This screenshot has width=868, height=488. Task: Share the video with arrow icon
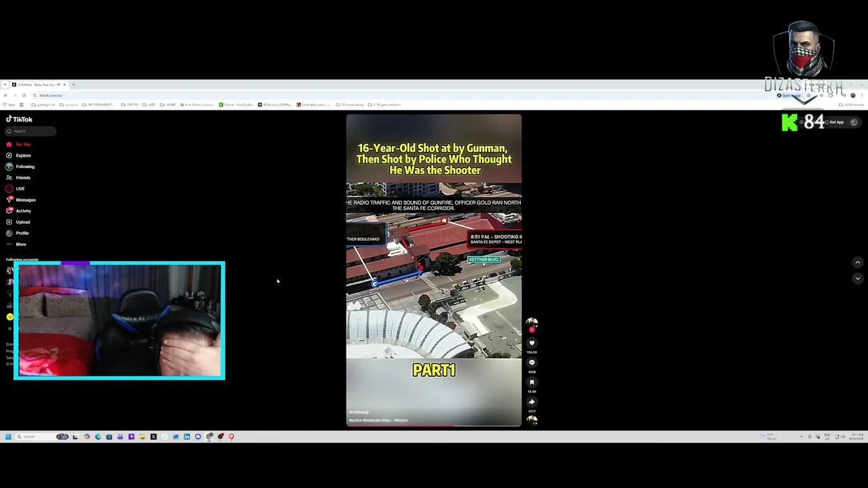click(x=532, y=402)
